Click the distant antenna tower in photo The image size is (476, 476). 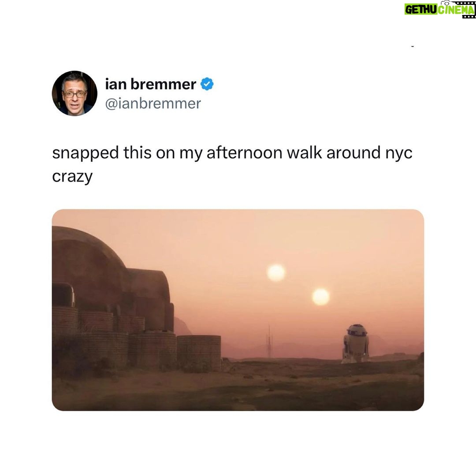coord(269,342)
